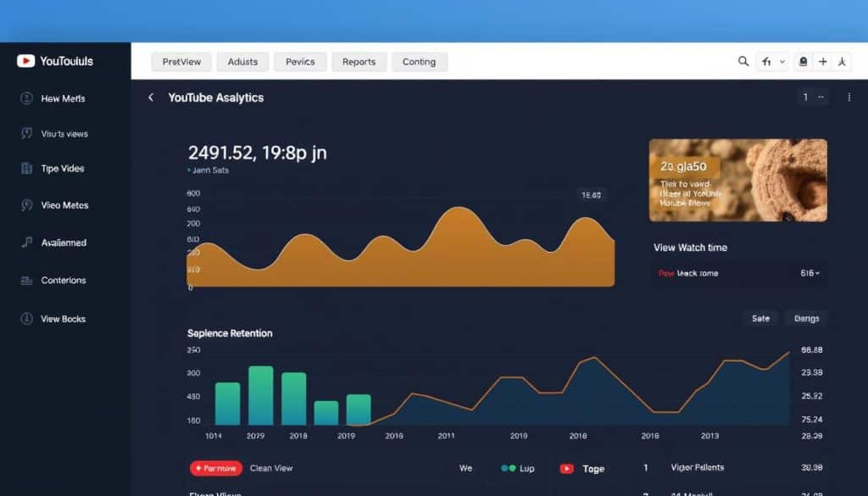Select Avalienned in the sidebar

tap(64, 243)
